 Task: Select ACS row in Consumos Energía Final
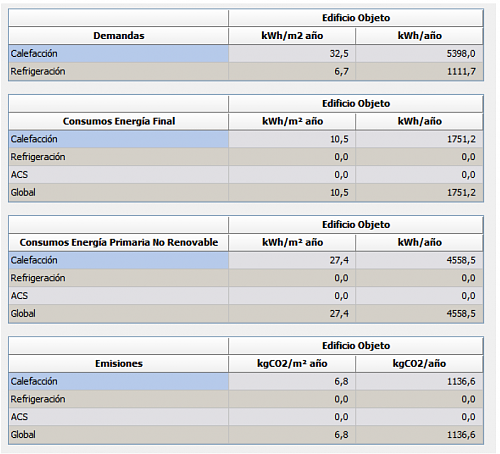246,175
